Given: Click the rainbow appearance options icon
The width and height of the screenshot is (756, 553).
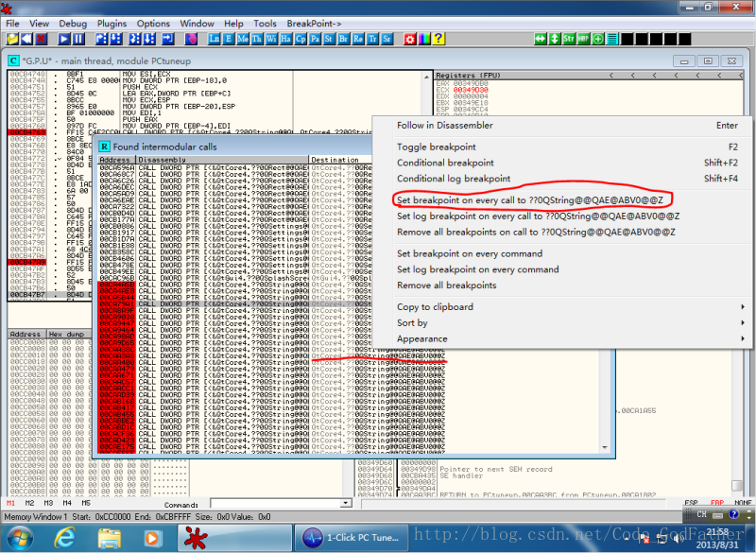Looking at the screenshot, I should point(424,39).
